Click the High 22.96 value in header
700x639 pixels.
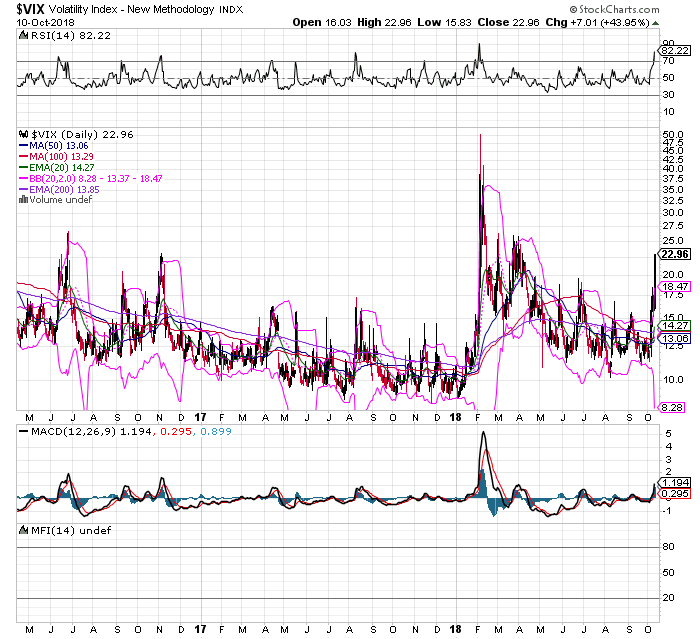[384, 22]
